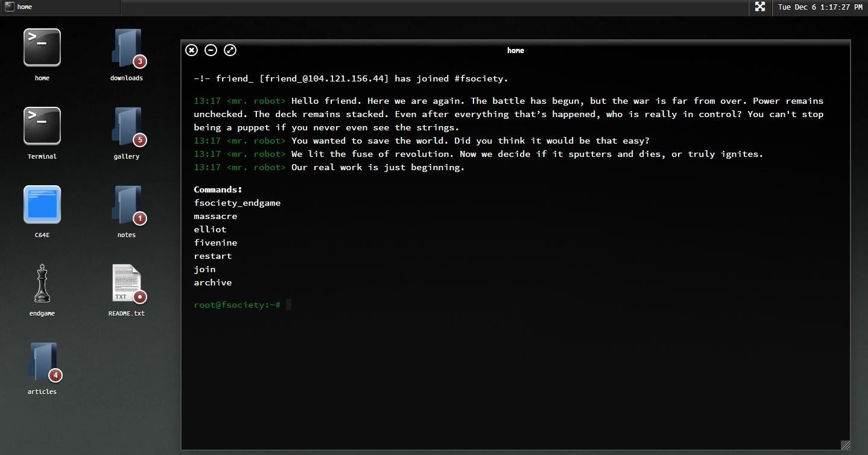
Task: Click the 'Commands:' heading
Action: click(218, 189)
